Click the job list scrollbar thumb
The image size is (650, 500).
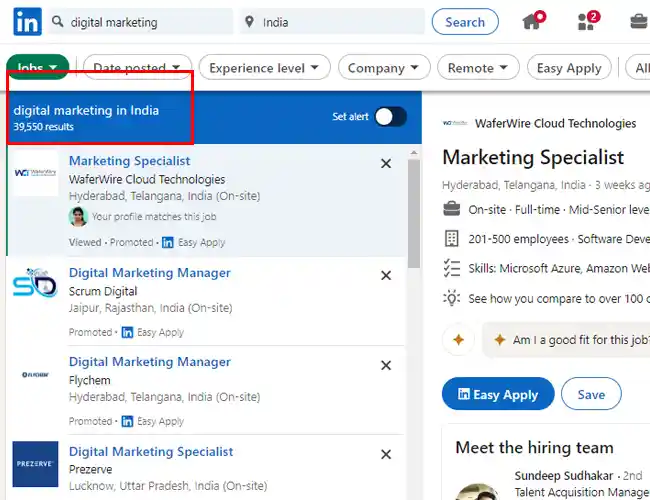click(413, 214)
